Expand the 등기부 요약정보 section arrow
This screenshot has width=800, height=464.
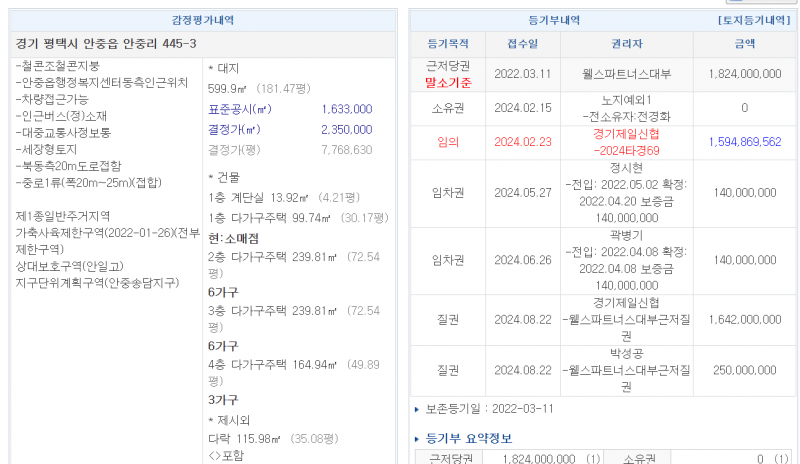417,438
